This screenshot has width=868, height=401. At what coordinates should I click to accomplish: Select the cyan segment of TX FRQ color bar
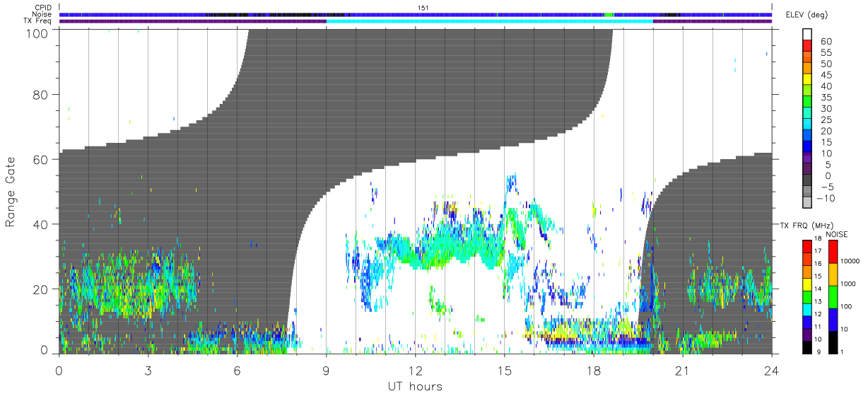click(807, 308)
